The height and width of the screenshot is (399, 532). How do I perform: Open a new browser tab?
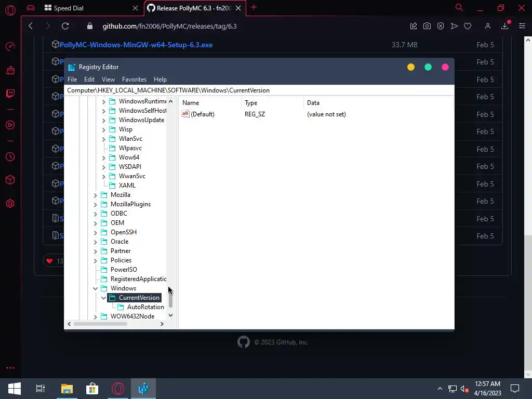pos(254,7)
